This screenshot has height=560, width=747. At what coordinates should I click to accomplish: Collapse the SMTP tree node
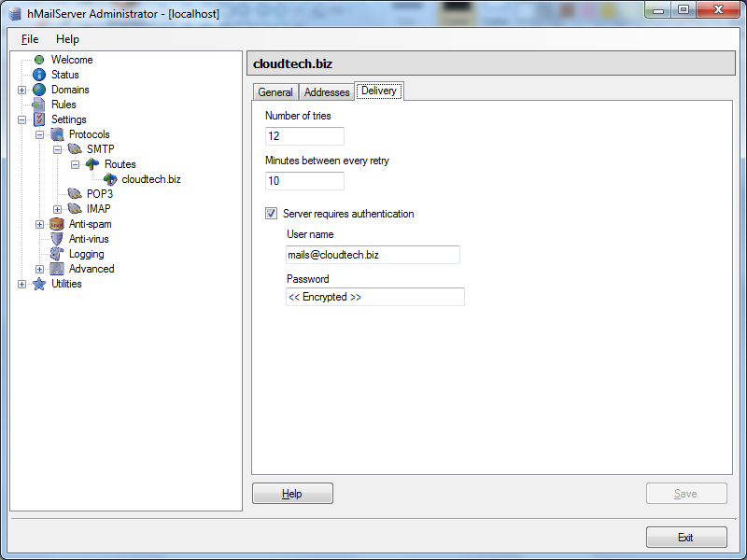tap(57, 149)
